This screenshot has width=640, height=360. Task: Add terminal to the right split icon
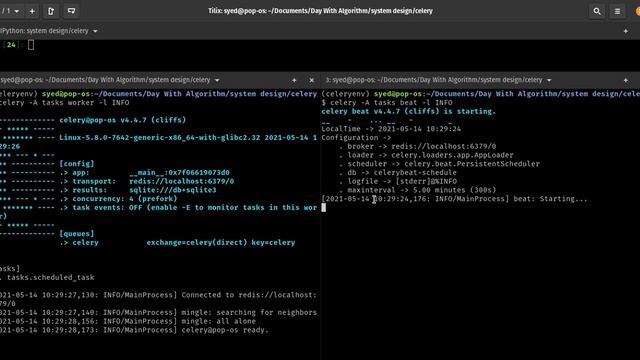pos(51,11)
